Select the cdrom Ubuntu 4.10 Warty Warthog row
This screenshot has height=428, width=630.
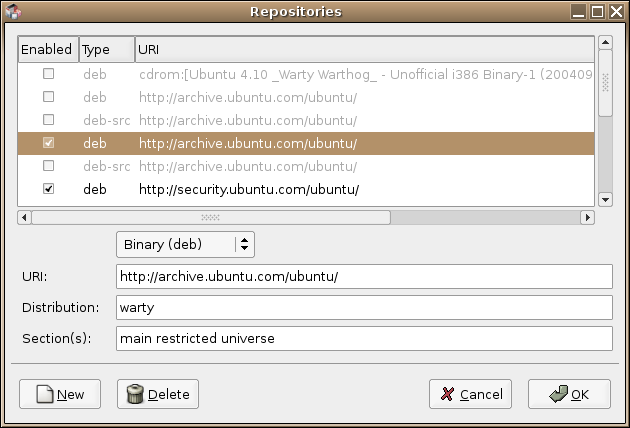tap(306, 74)
